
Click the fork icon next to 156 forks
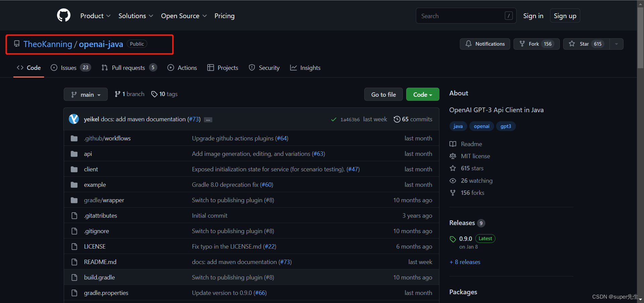[453, 193]
